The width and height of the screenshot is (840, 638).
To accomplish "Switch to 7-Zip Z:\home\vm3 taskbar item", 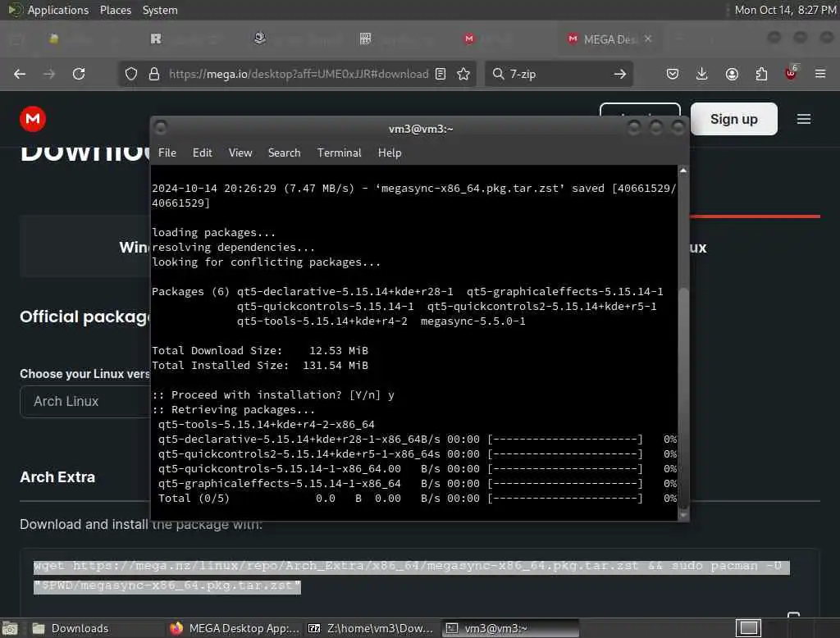I will (x=371, y=628).
